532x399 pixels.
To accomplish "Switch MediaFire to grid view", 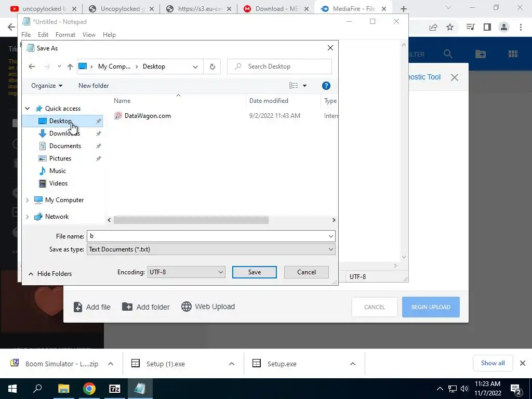I will click(x=513, y=54).
